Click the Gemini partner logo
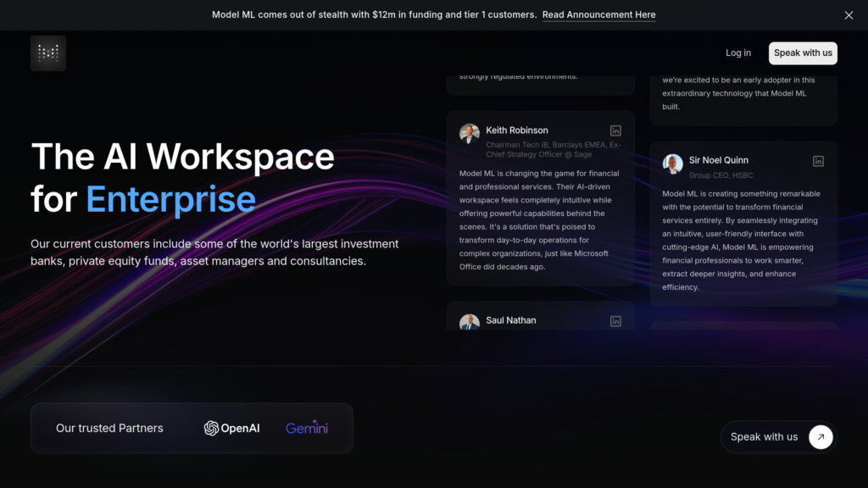 click(307, 428)
